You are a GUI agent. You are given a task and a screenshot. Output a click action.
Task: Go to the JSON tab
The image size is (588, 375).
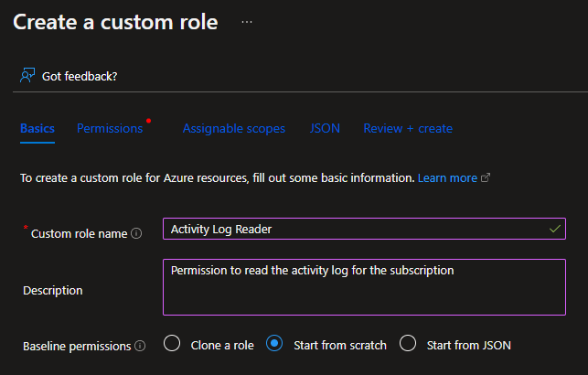(x=325, y=129)
